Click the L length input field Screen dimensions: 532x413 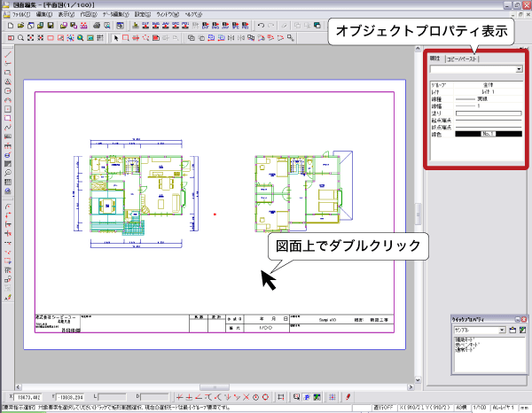112,397
